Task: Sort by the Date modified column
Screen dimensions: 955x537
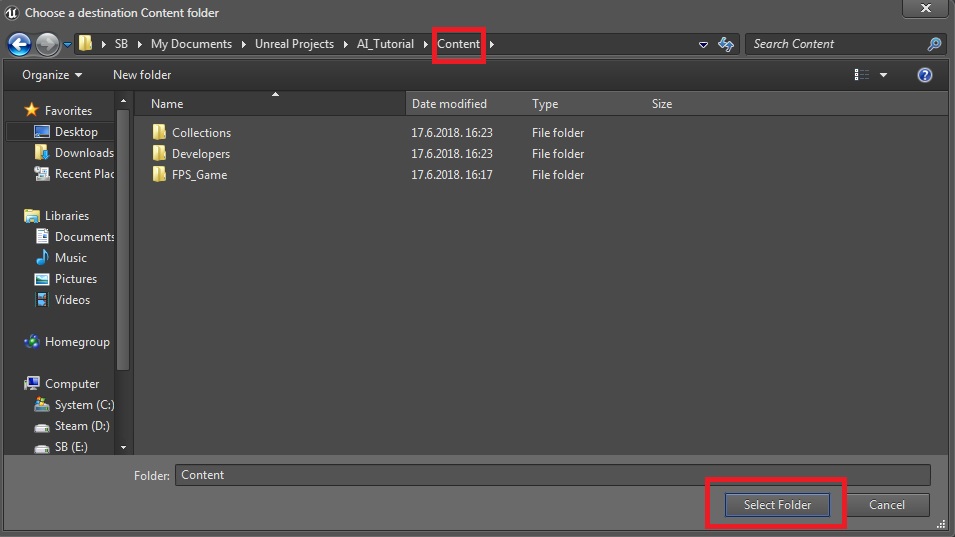Action: pyautogui.click(x=449, y=104)
